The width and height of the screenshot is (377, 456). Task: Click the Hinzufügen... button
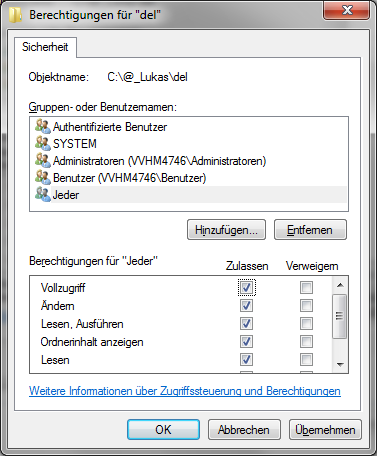[x=226, y=230]
